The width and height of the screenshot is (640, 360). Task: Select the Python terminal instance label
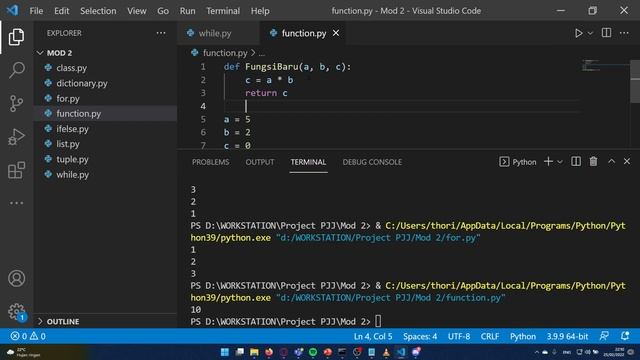[x=518, y=162]
